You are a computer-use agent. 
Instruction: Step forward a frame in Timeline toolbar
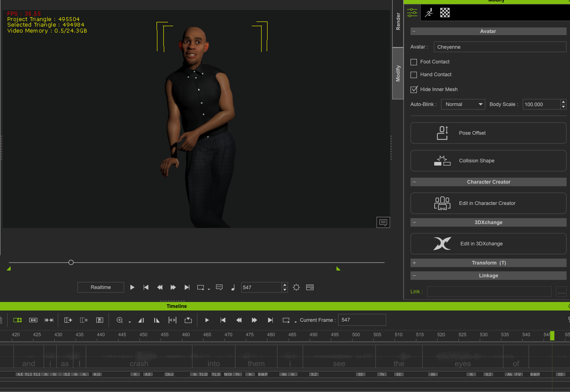coord(255,320)
